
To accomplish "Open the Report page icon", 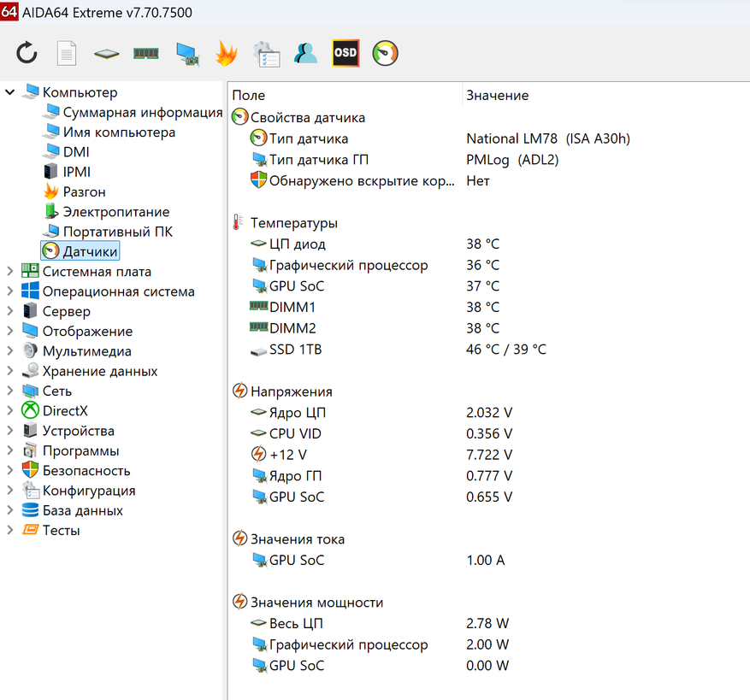I will (66, 54).
